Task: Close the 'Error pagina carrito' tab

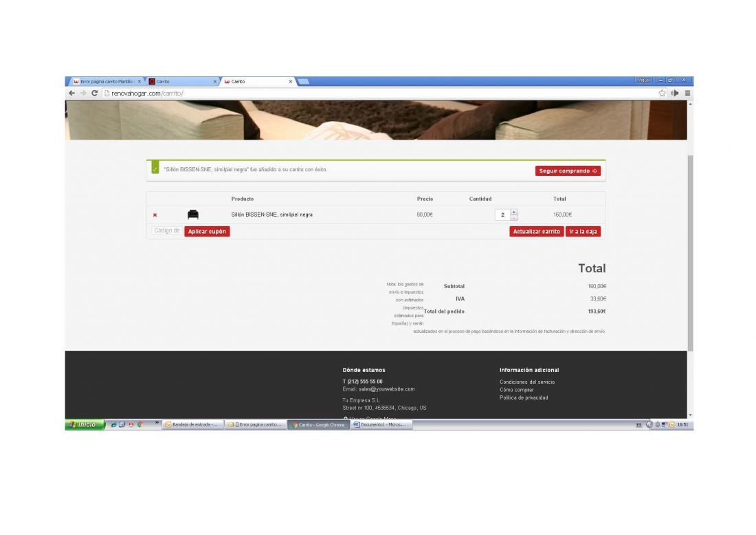Action: click(140, 82)
